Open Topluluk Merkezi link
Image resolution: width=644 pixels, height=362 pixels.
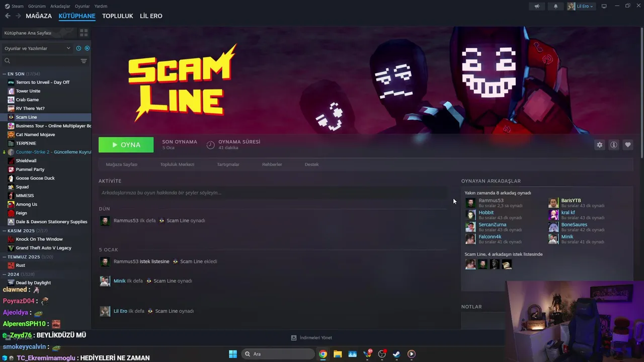pos(177,164)
